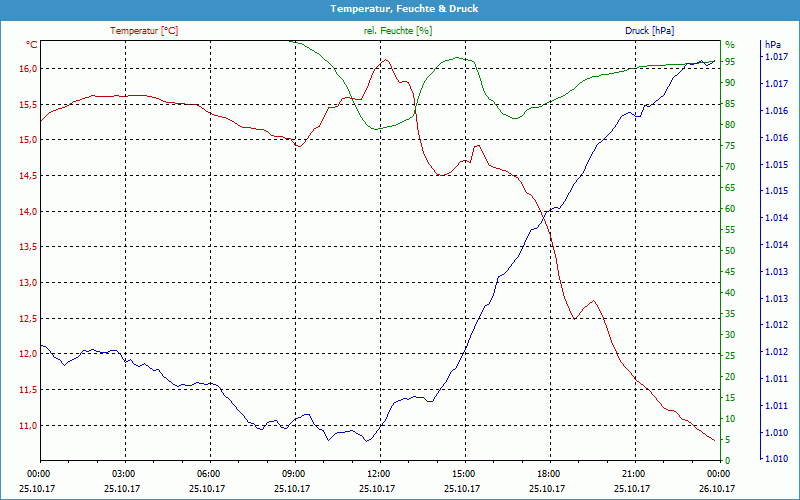Click the '11,0' temperature axis tick
800x500 pixels.
[29, 426]
